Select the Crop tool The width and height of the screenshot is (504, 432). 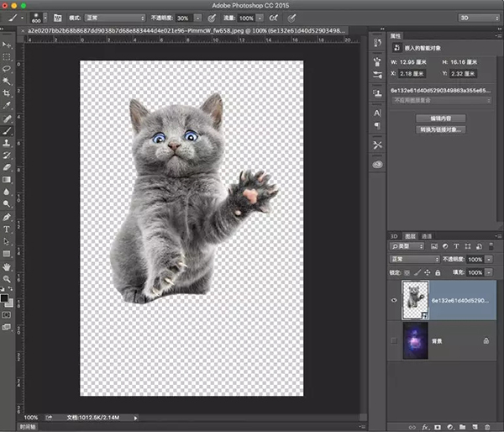tap(7, 94)
